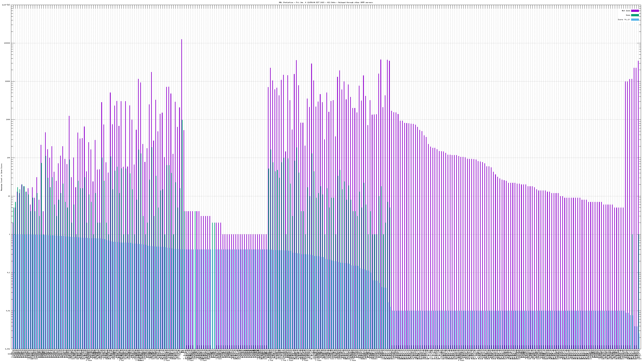
Task: Click the 'Message Count or Spam Score' axis label
Action: point(1,177)
